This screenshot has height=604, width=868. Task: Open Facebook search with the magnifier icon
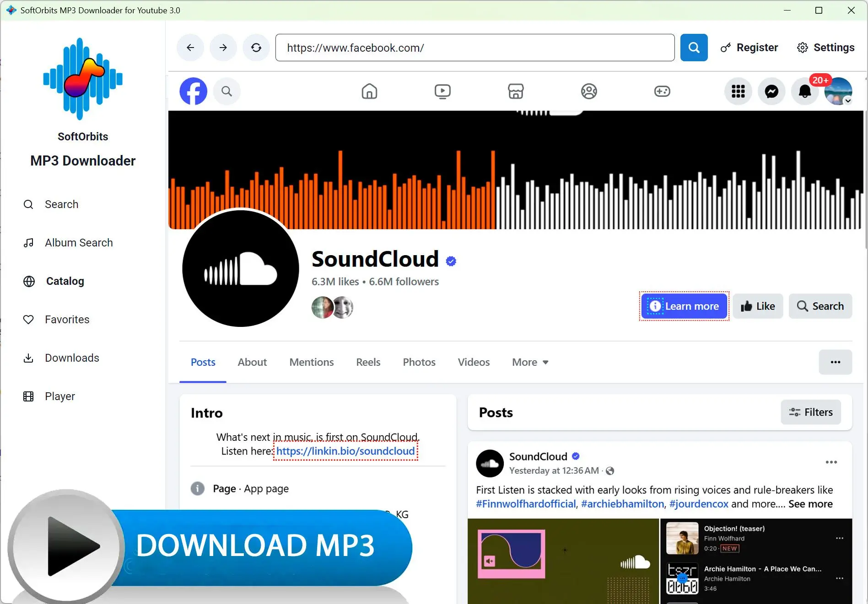click(226, 91)
